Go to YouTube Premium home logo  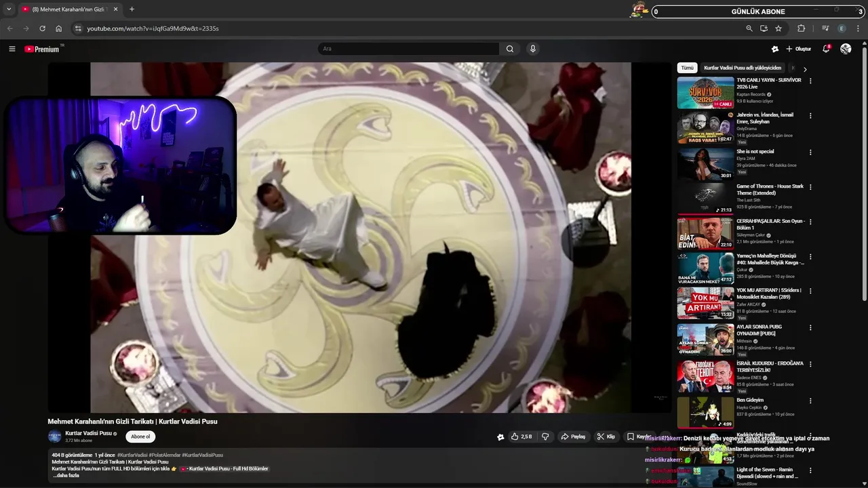point(43,49)
